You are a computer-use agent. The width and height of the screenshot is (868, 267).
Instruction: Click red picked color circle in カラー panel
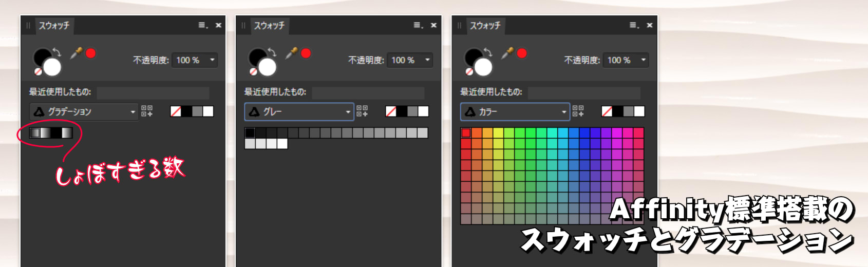click(522, 53)
